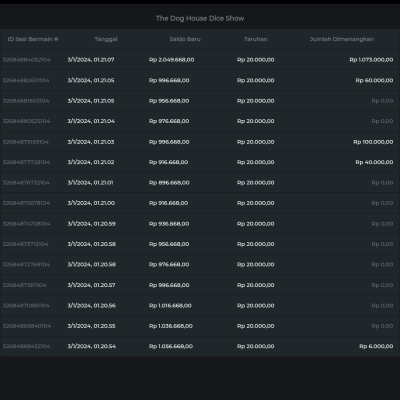Viewport: 400px width, 400px height.
Task: Click date cell "3/1/2024, 01.21.07"
Action: [x=91, y=60]
